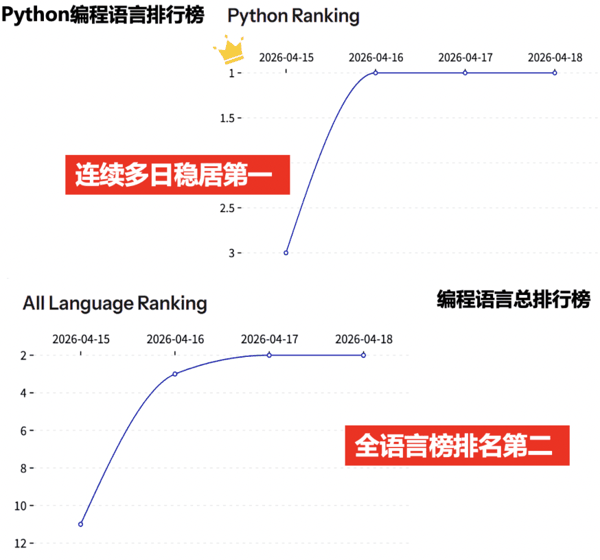The width and height of the screenshot is (600, 560).
Task: Click the "All Language Ranking" chart title
Action: coord(115,302)
